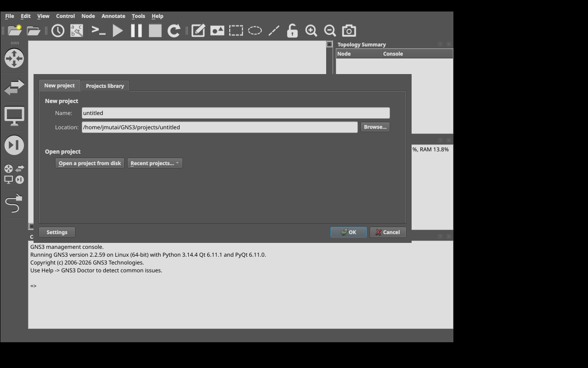Stop all nodes with stop icon
This screenshot has height=368, width=588.
click(155, 31)
